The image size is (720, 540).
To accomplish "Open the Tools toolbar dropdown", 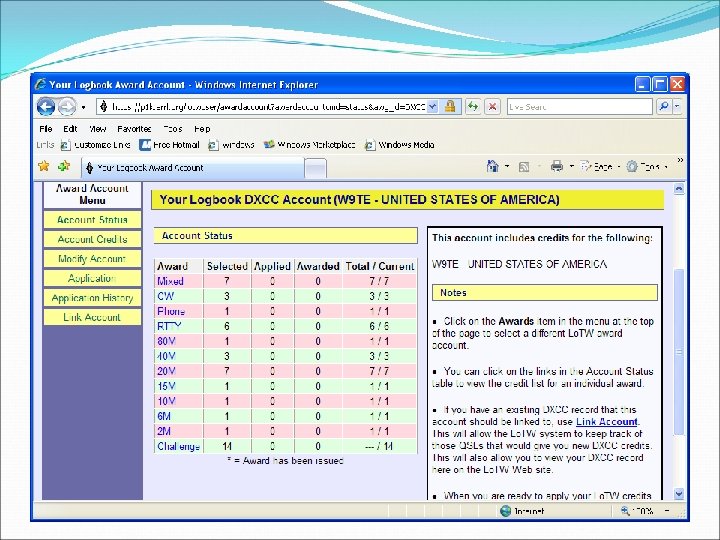I will coord(648,167).
